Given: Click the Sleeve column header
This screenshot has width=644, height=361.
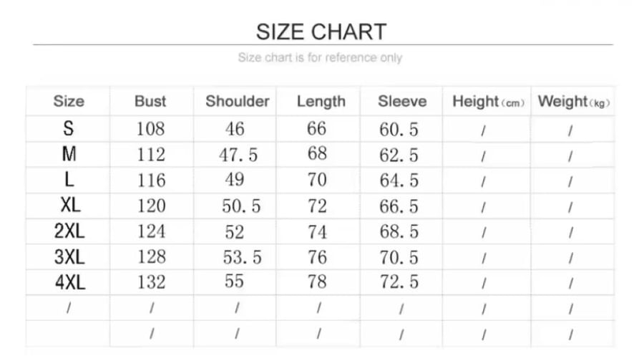Looking at the screenshot, I should point(402,101).
